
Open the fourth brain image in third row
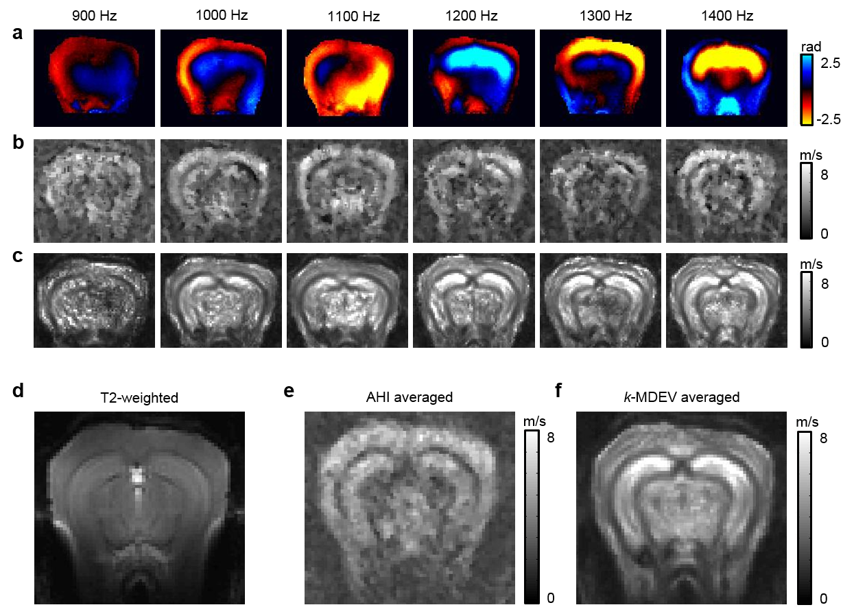click(473, 300)
